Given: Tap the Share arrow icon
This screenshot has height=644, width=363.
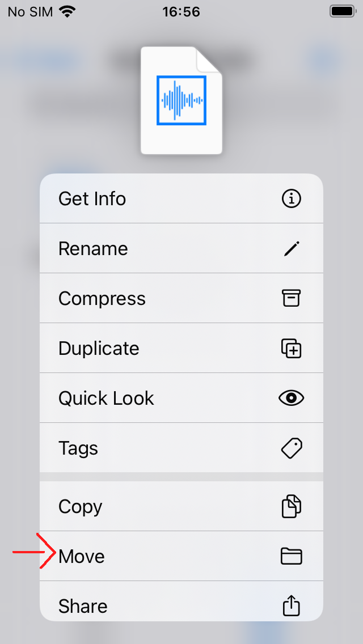Looking at the screenshot, I should coord(291,605).
